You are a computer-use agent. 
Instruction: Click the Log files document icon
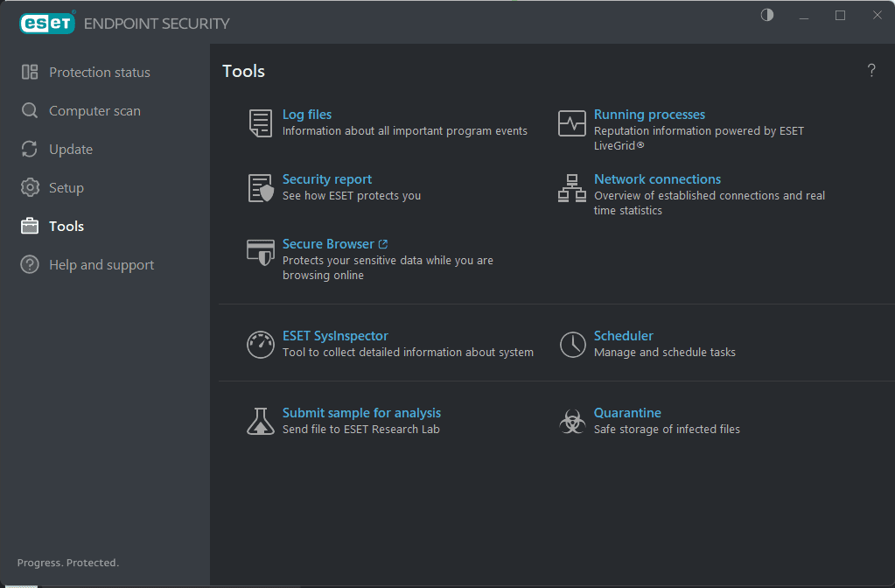coord(261,123)
